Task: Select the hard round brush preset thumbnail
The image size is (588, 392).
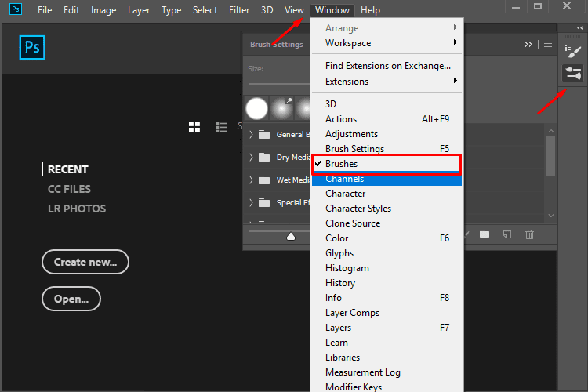Action: click(x=257, y=108)
